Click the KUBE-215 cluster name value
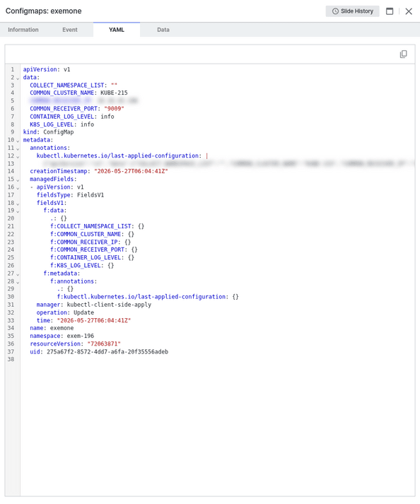The height and width of the screenshot is (504, 420). 114,93
